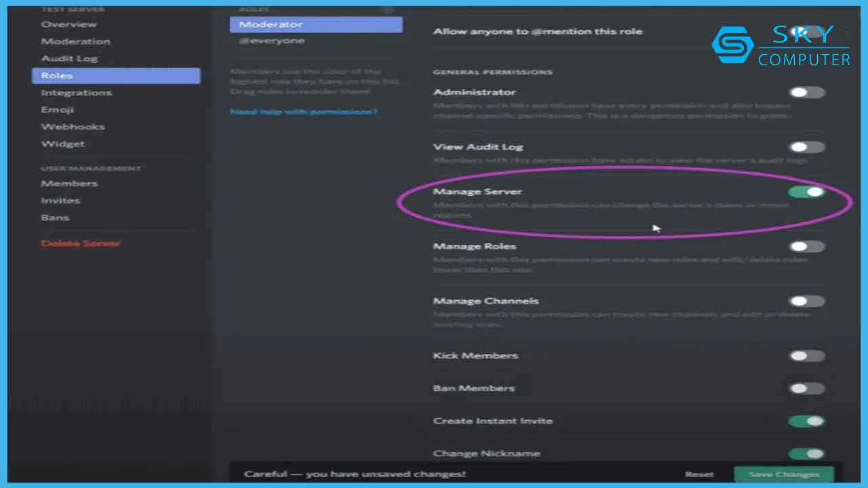The width and height of the screenshot is (868, 488).
Task: Select the @everyone role
Action: coord(271,41)
